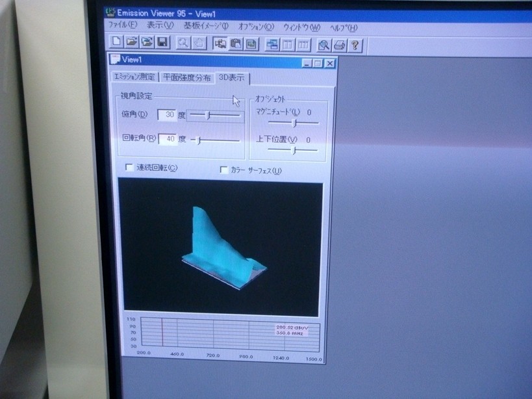
Task: Open the ウィンドウ(W) menu
Action: pyautogui.click(x=301, y=27)
